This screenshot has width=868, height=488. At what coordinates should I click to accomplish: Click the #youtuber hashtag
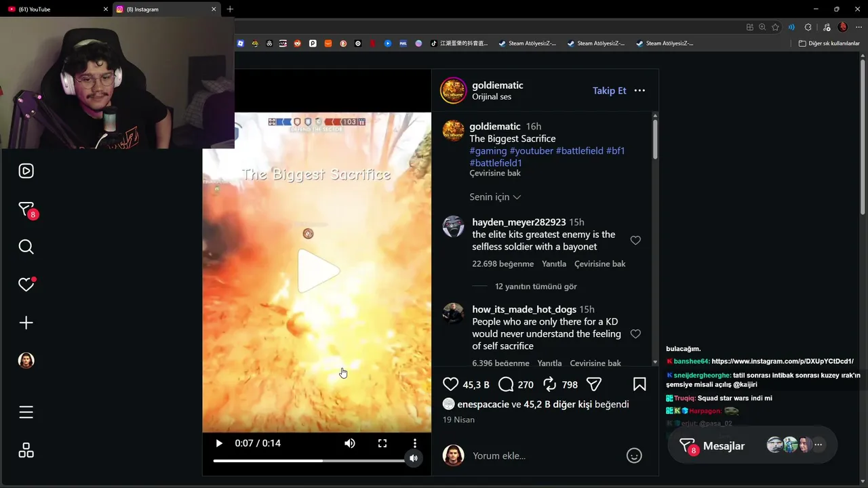coord(532,151)
